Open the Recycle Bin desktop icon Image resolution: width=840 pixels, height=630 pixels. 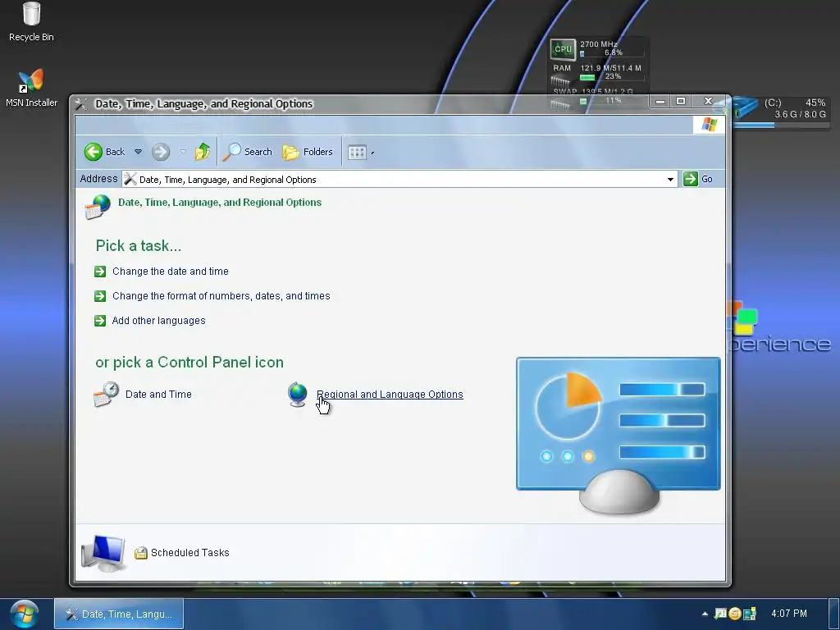(x=31, y=21)
